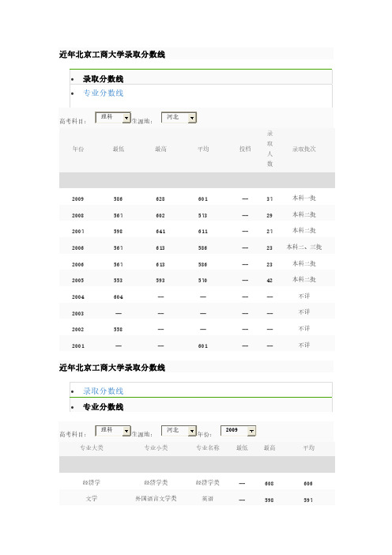Select the bold 专业分数线 tab
392x555 pixels.
(103, 407)
